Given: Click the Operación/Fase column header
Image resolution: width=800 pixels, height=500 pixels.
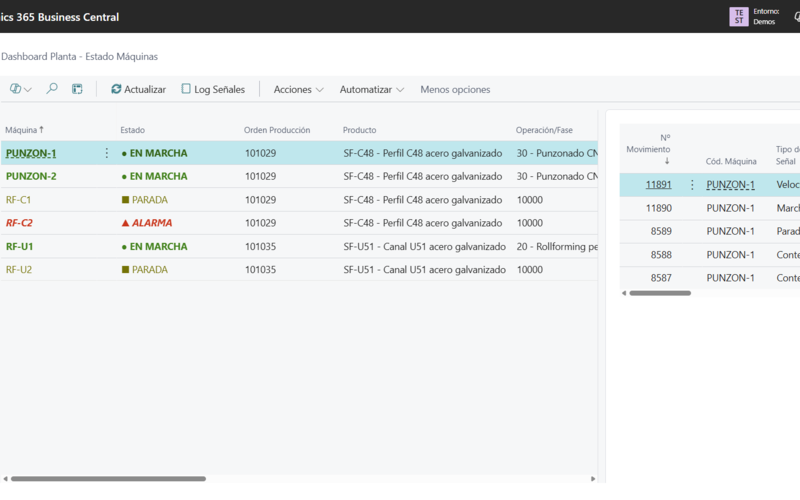Looking at the screenshot, I should click(x=544, y=130).
